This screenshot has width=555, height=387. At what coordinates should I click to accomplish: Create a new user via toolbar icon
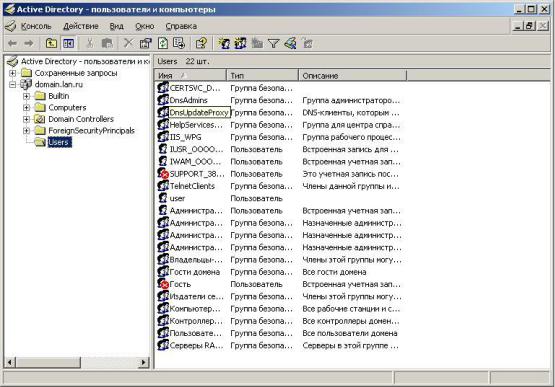pyautogui.click(x=224, y=44)
